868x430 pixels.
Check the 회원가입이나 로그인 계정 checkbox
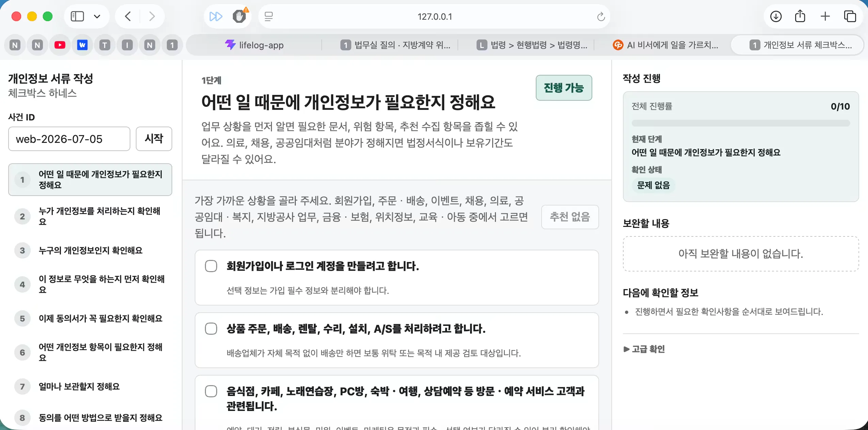tap(211, 266)
